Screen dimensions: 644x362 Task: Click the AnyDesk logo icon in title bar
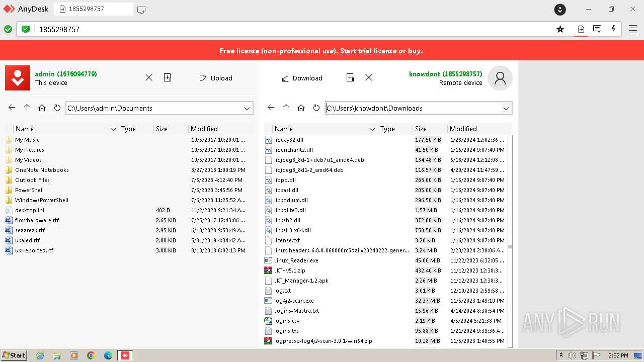(9, 9)
